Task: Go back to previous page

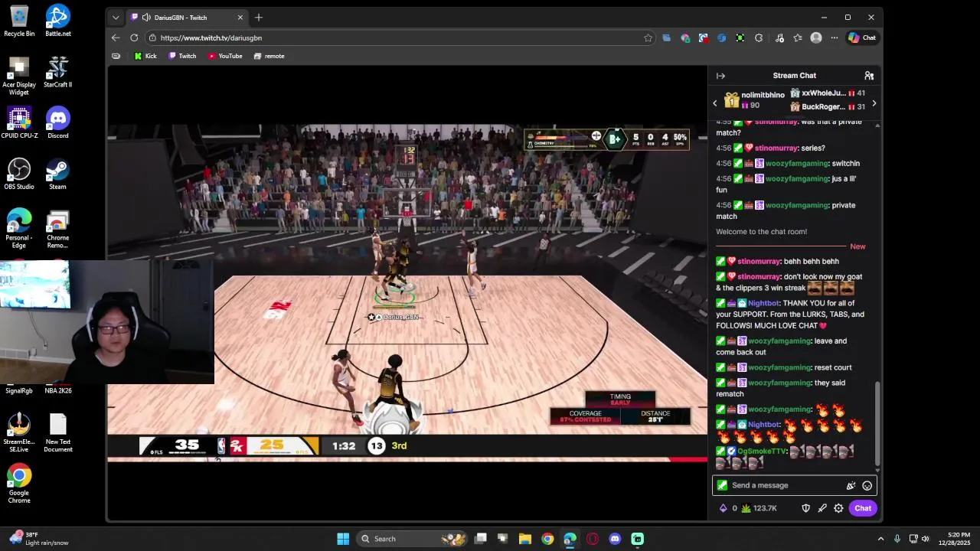Action: [116, 37]
